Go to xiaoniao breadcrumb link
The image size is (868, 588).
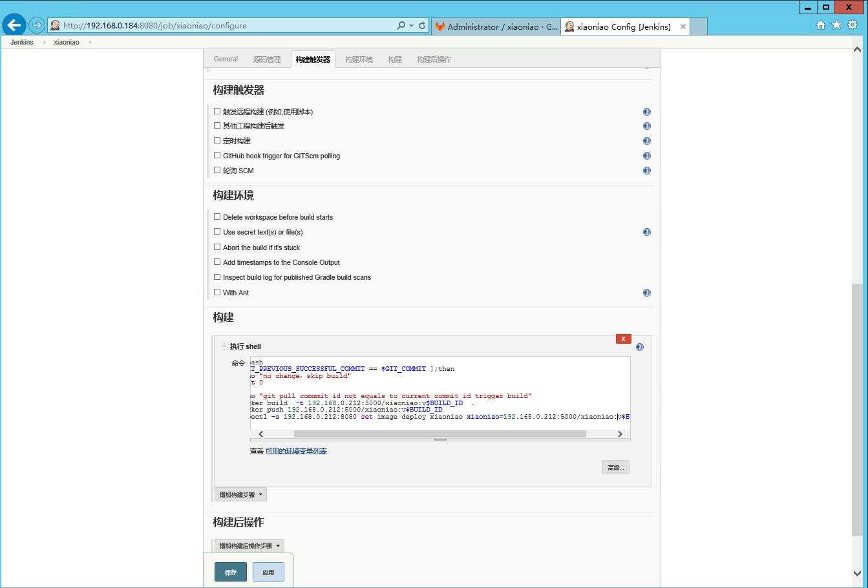(67, 42)
